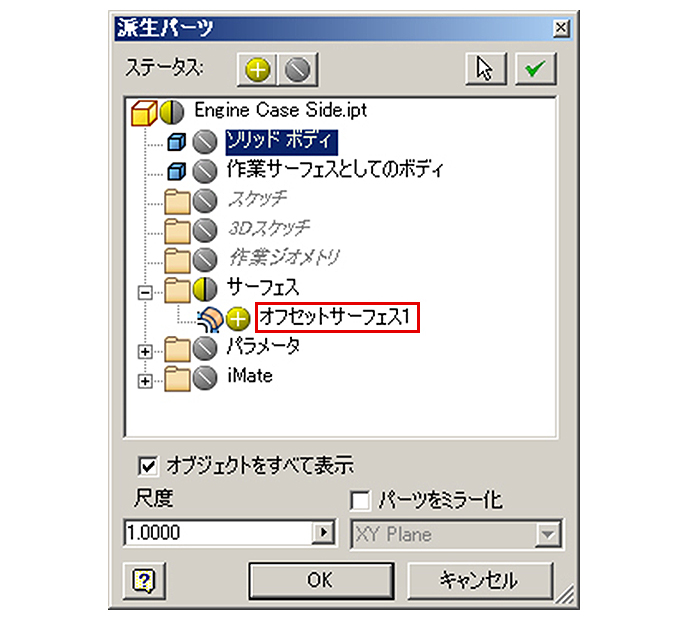
Task: Click the キャンセル button
Action: (480, 581)
